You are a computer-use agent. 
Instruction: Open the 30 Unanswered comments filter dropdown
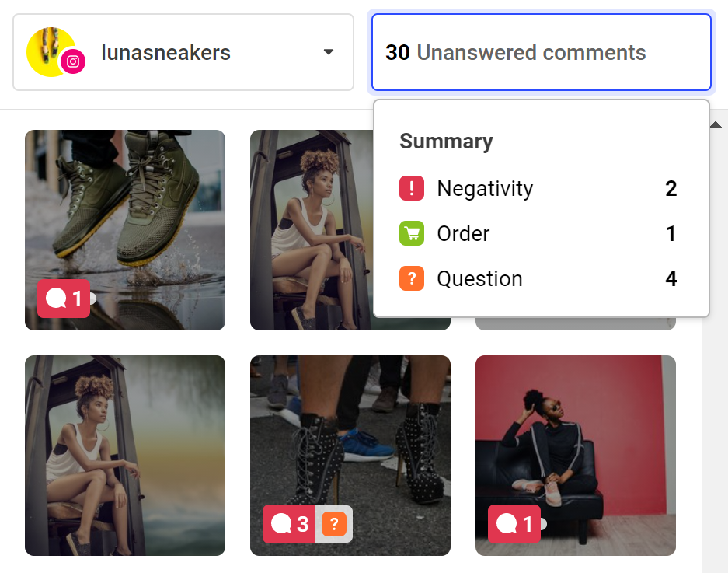click(x=542, y=52)
